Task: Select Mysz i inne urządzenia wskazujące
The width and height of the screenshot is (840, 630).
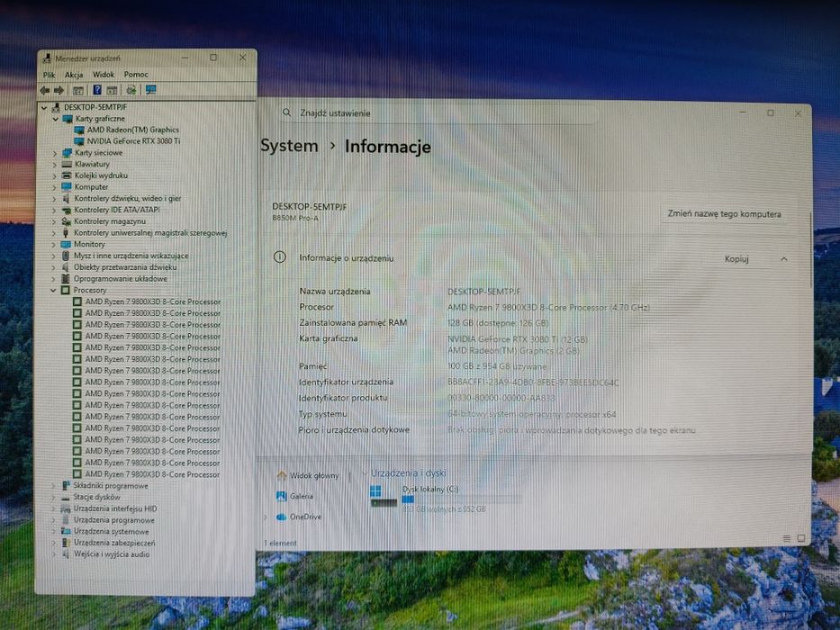Action: 131,256
